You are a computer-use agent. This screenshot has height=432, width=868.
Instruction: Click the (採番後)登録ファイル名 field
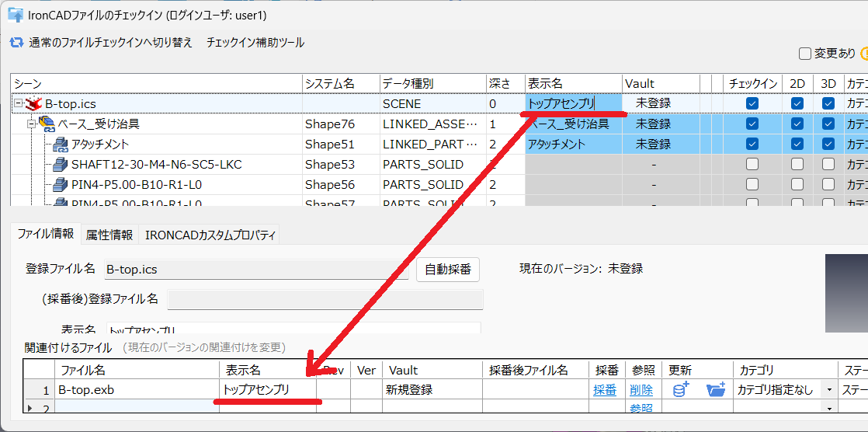pos(325,300)
